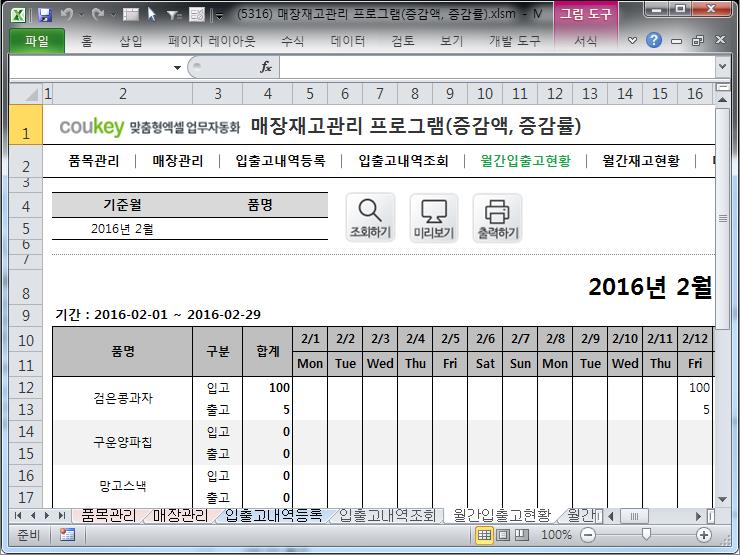Switch to the 삽입 ribbon tab
The height and width of the screenshot is (555, 740).
pos(130,41)
